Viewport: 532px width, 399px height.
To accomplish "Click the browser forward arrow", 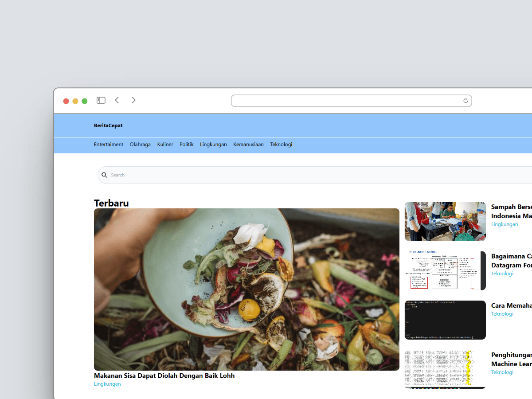I will coord(133,100).
